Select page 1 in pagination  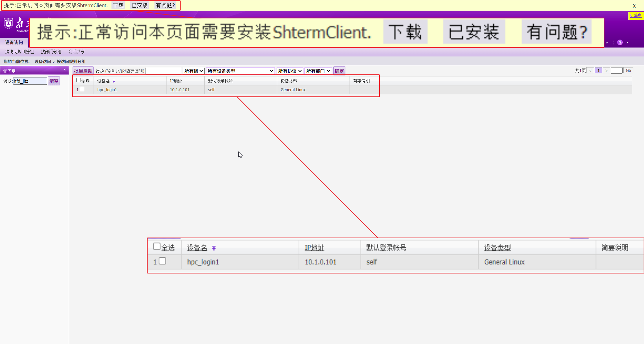pos(599,71)
